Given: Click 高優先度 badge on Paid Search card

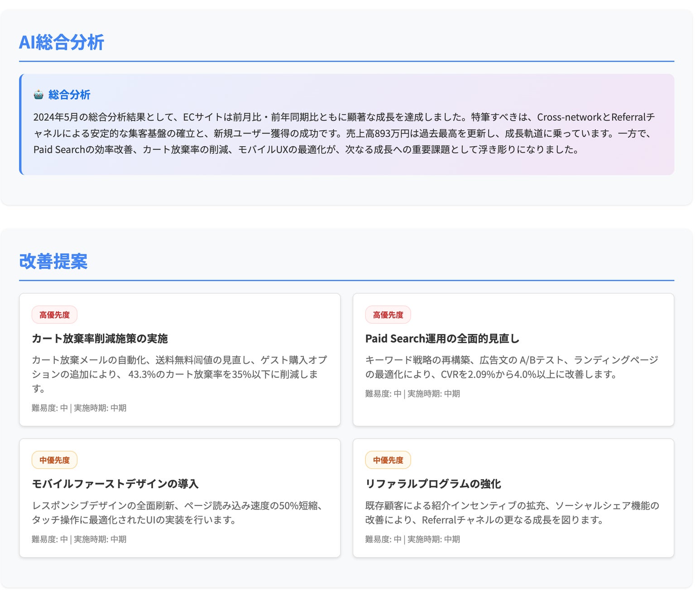Looking at the screenshot, I should click(x=388, y=315).
